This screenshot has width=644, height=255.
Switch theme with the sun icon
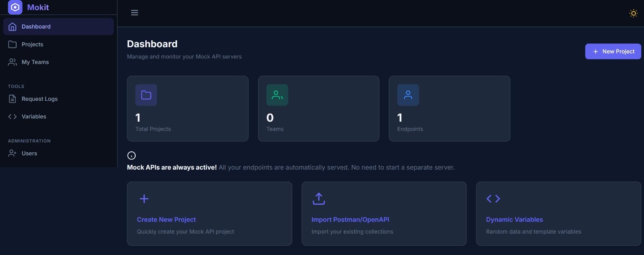coord(634,13)
